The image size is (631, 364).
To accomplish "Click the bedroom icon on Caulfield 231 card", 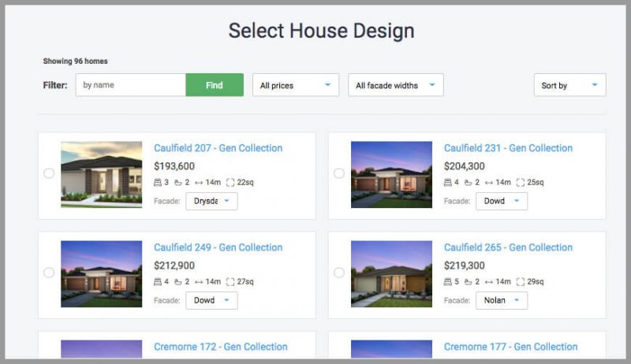I will tap(447, 183).
